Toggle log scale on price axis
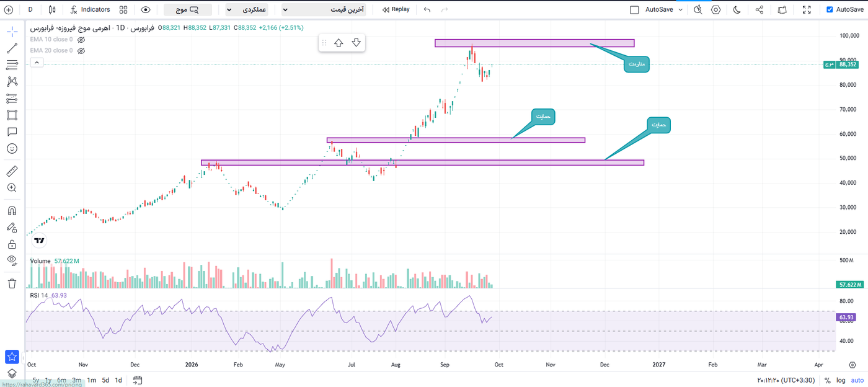This screenshot has height=387, width=868. click(x=840, y=380)
